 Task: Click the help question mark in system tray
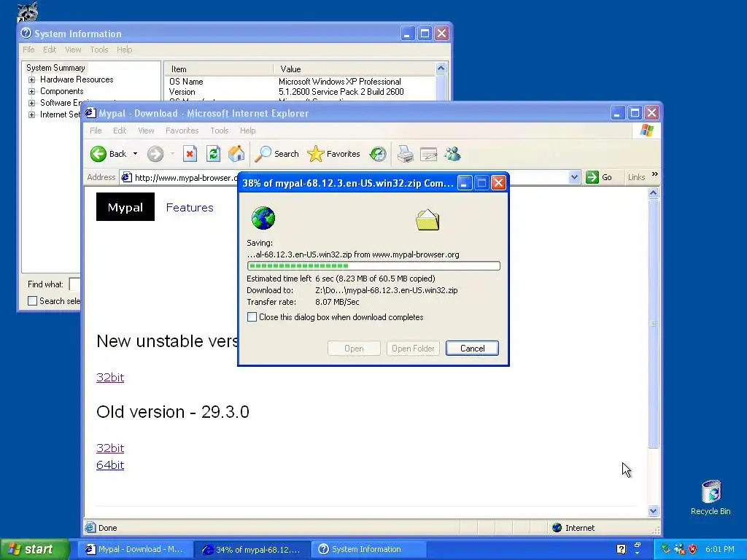(622, 549)
